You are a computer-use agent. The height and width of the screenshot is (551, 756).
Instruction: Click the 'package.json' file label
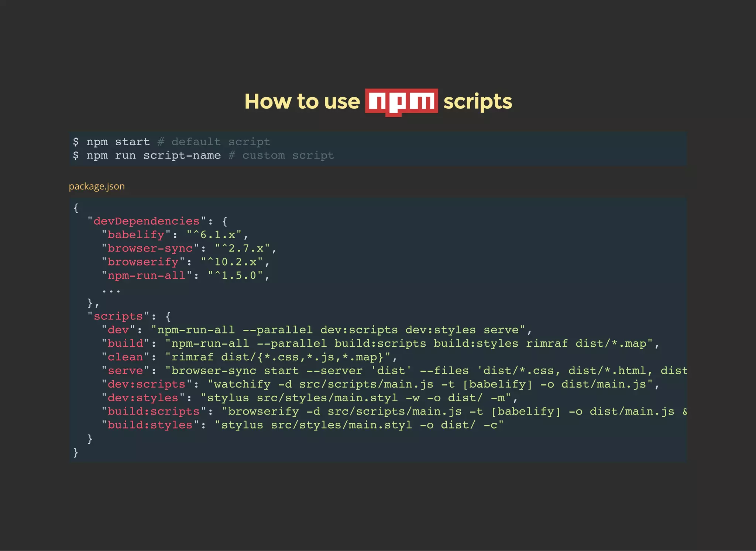(x=97, y=186)
